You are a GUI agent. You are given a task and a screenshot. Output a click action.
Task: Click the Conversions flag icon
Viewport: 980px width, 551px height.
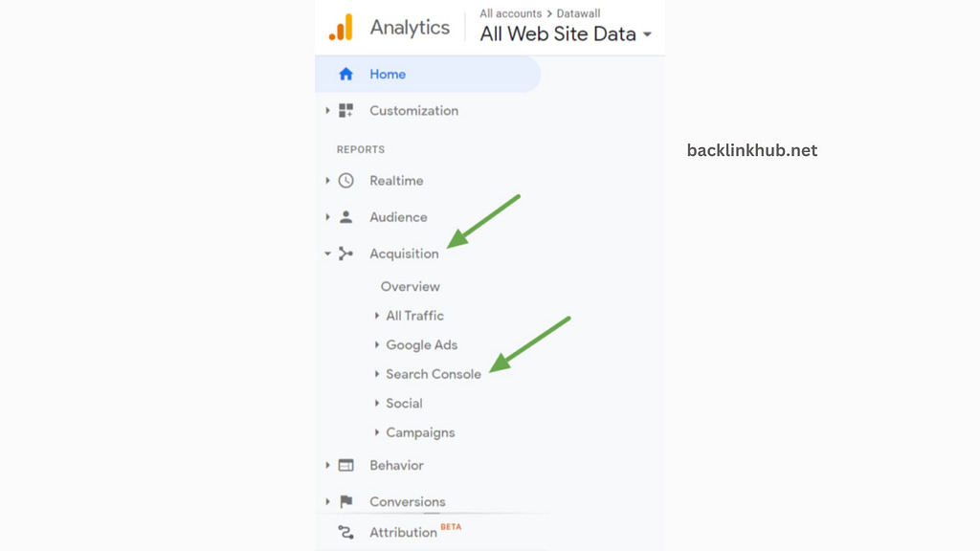[x=345, y=501]
